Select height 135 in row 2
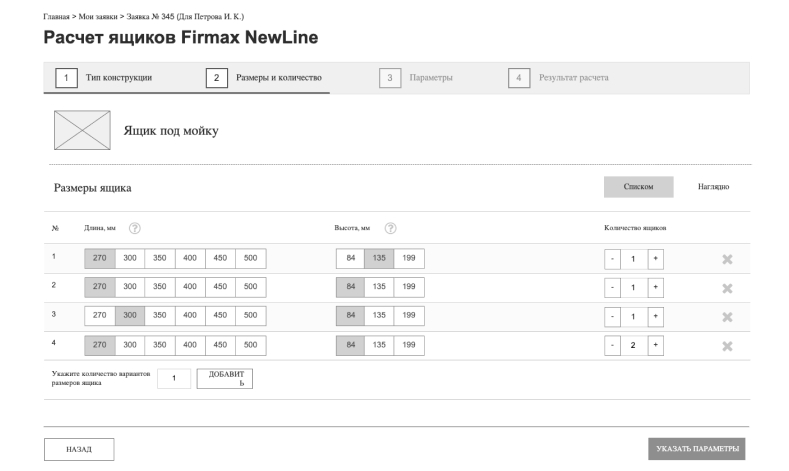The width and height of the screenshot is (789, 471). click(x=379, y=287)
